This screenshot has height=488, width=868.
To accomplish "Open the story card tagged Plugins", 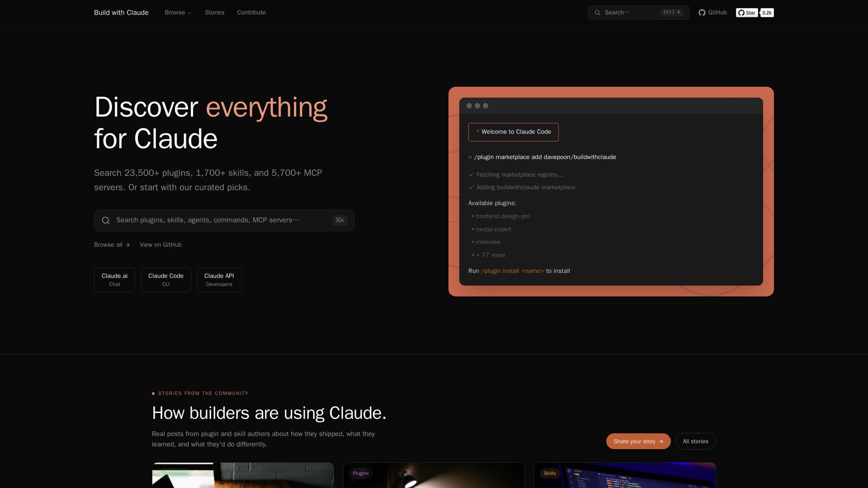I will (434, 475).
